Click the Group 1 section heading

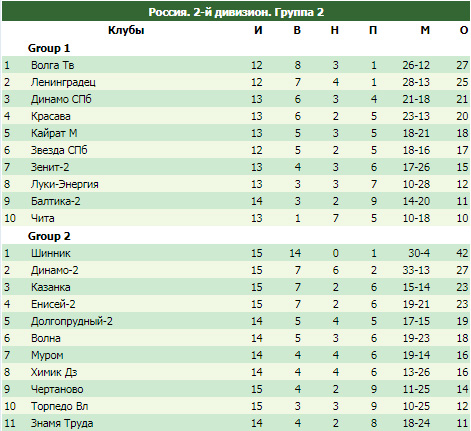[49, 48]
